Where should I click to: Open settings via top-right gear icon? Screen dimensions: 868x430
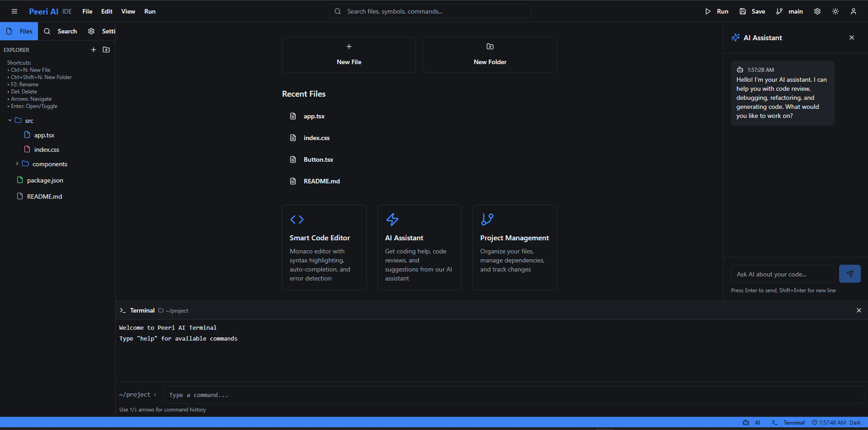coord(817,11)
